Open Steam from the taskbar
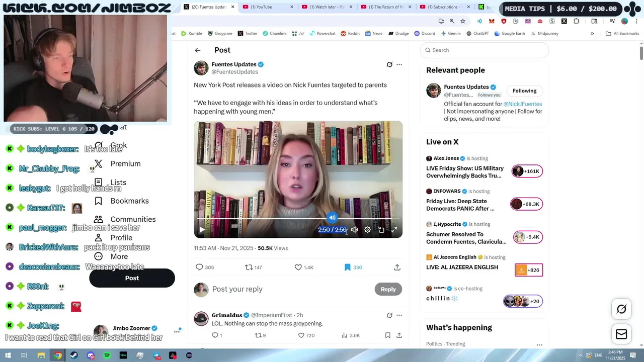Viewport: 644px width, 362px height. [x=74, y=355]
